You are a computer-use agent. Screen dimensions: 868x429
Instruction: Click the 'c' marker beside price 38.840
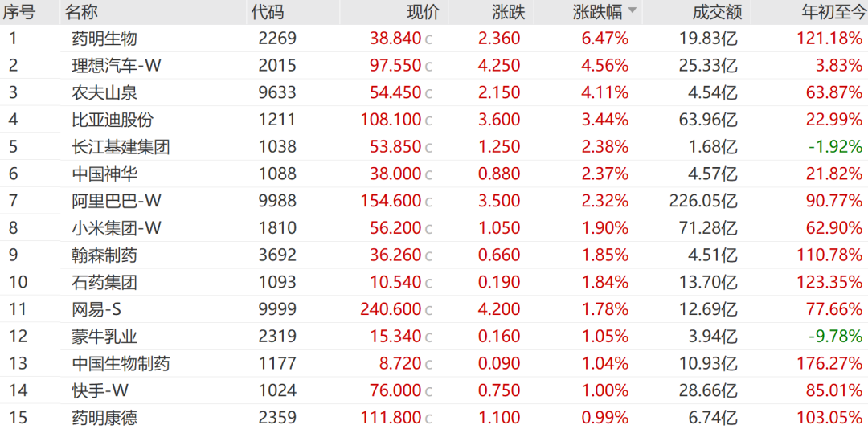coord(428,39)
